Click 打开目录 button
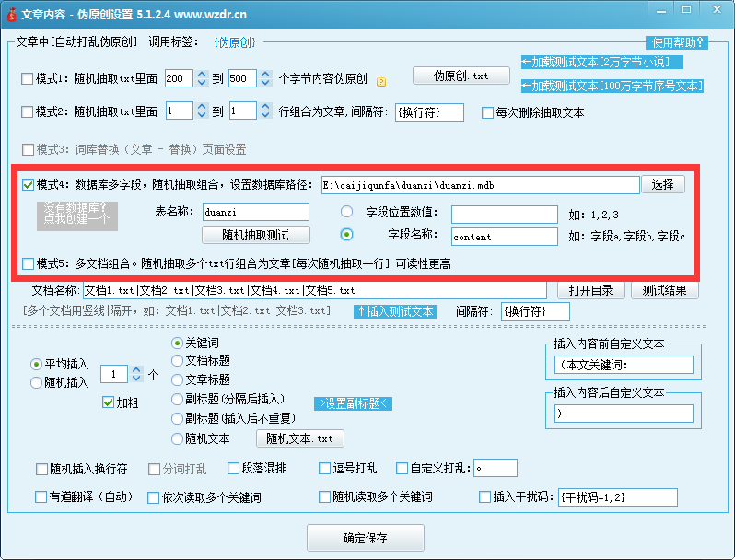Viewport: 735px width, 560px height. (590, 290)
